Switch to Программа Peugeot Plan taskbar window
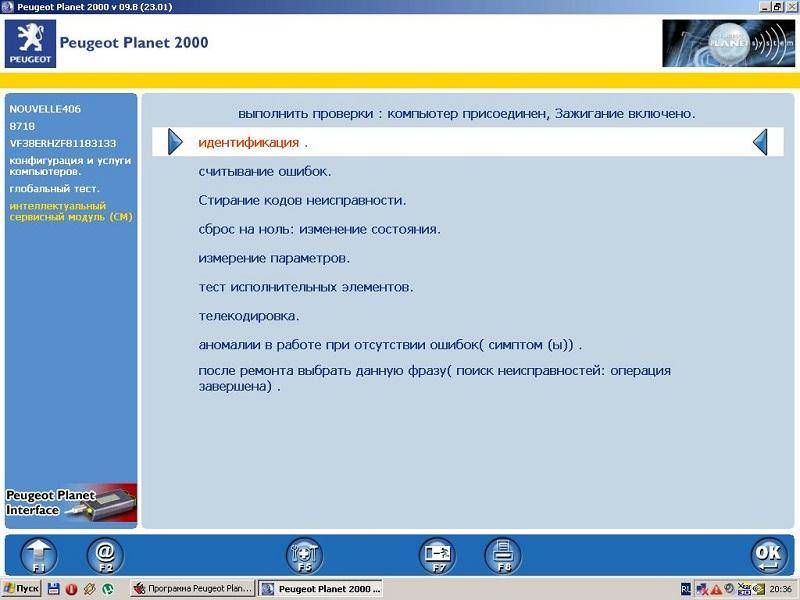The height and width of the screenshot is (600, 800). click(x=193, y=589)
